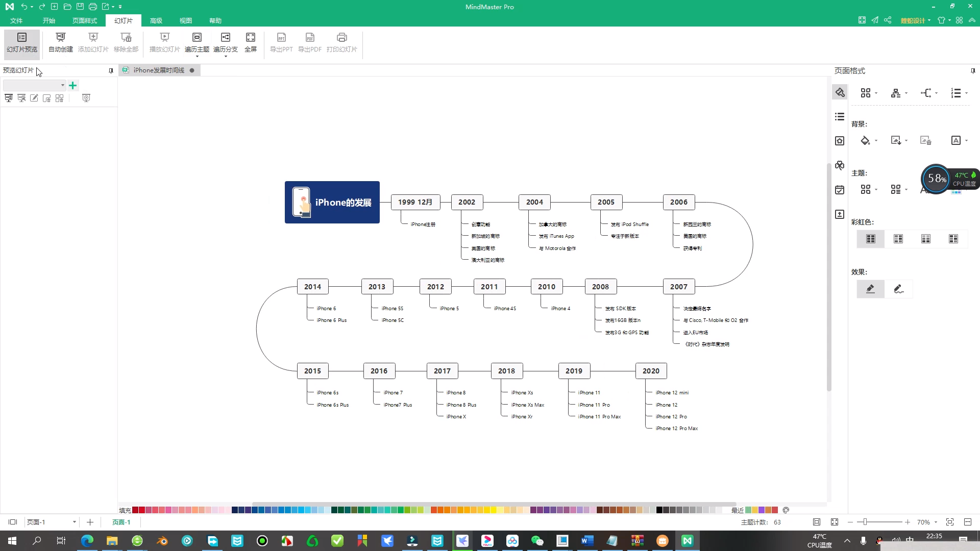This screenshot has height=551, width=980.
Task: Select the 高级 ribbon menu item
Action: [x=156, y=20]
